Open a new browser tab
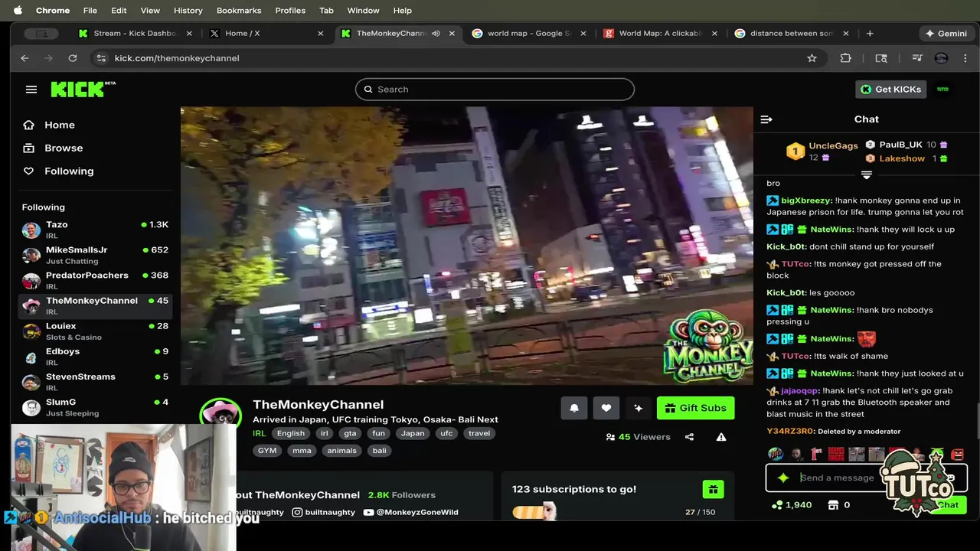The image size is (980, 551). [870, 34]
